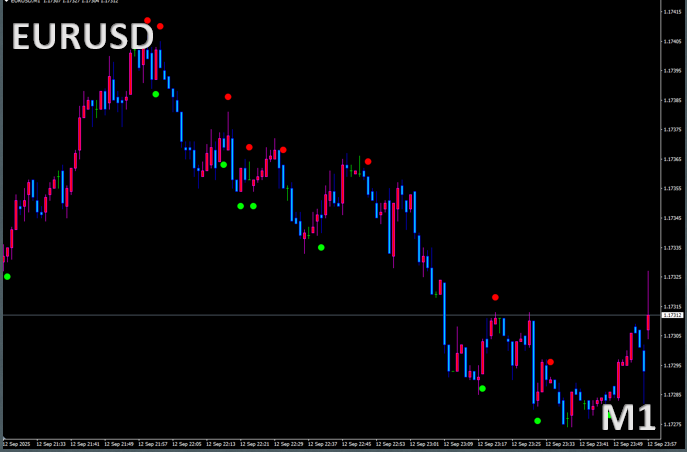687x452 pixels.
Task: Click time axis label 12 Sep 21:49
Action: (x=119, y=444)
